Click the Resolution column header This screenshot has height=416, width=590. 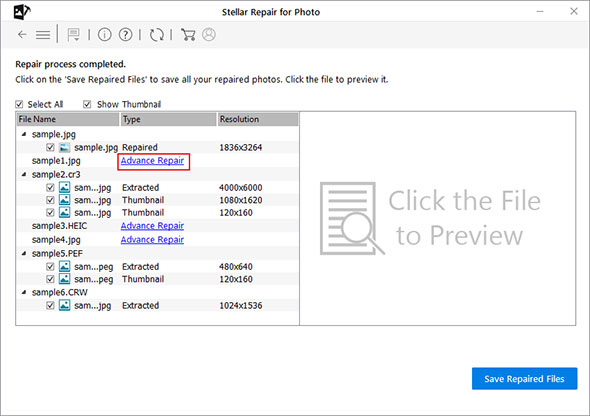[x=258, y=119]
